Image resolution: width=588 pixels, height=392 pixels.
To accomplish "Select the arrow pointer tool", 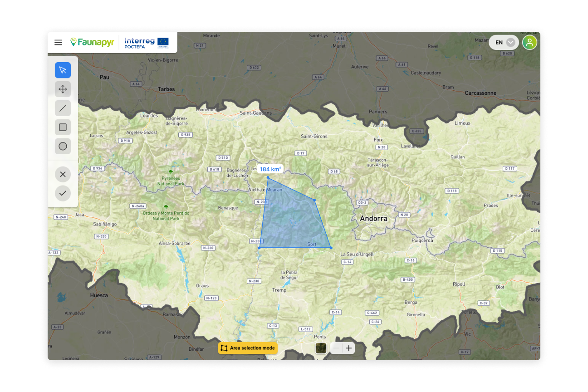I will pos(63,70).
